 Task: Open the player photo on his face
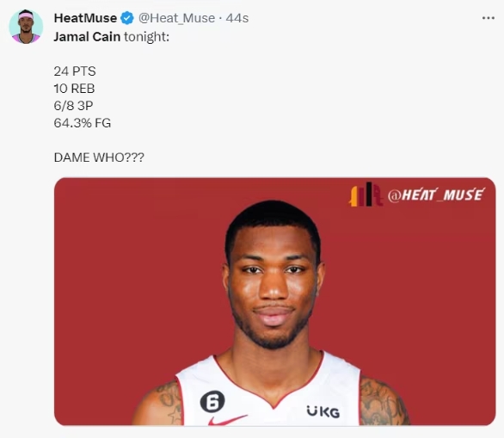coord(274,283)
